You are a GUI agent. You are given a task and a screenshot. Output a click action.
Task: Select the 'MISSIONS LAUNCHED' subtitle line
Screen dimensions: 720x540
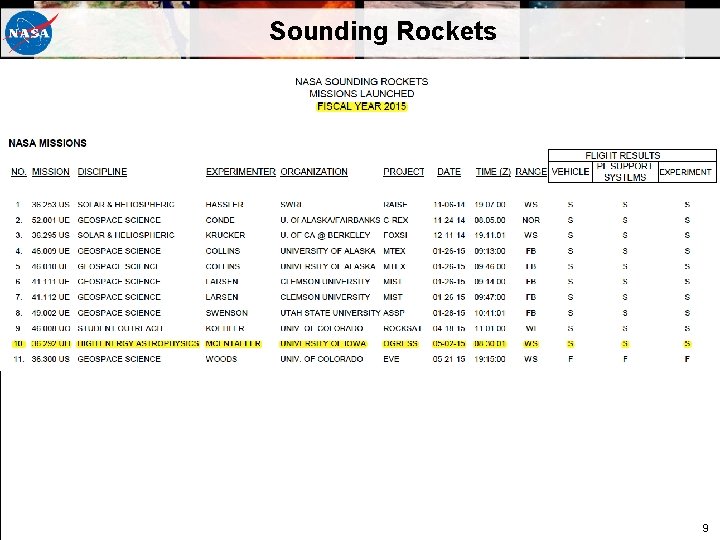click(362, 94)
